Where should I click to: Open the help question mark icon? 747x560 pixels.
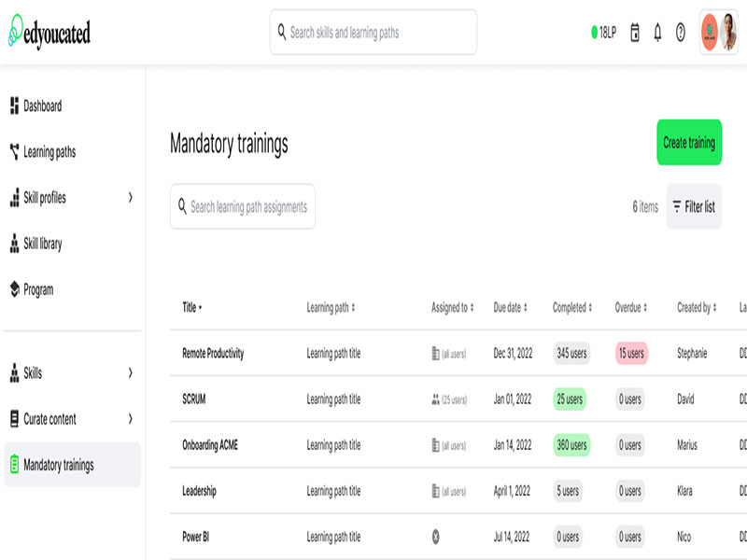[x=681, y=33]
